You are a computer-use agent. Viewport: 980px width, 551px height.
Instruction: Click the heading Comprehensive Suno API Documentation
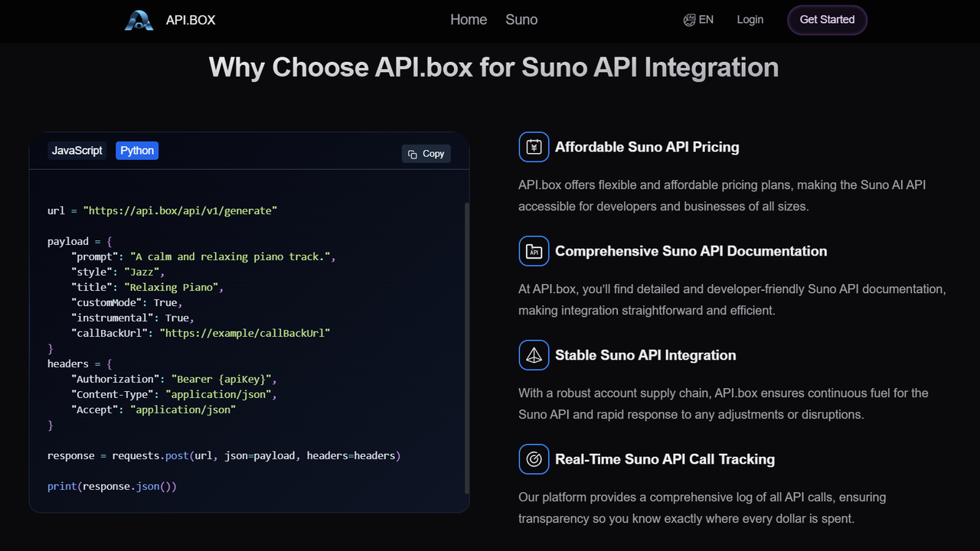(x=692, y=251)
